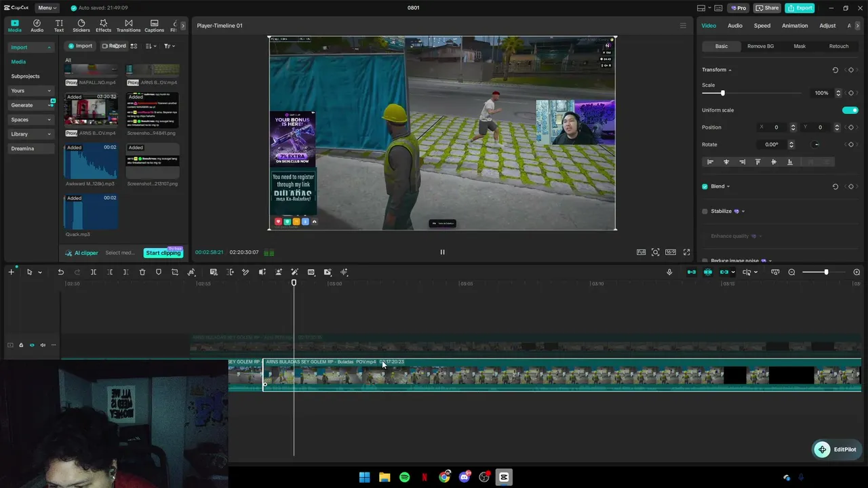Collapse the Import section in sidebar
The height and width of the screenshot is (488, 868).
point(49,47)
